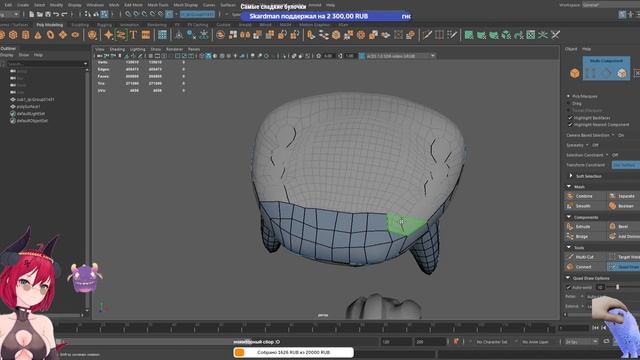
Task: Click the New Scene icon in status line
Action: [x=31, y=14]
